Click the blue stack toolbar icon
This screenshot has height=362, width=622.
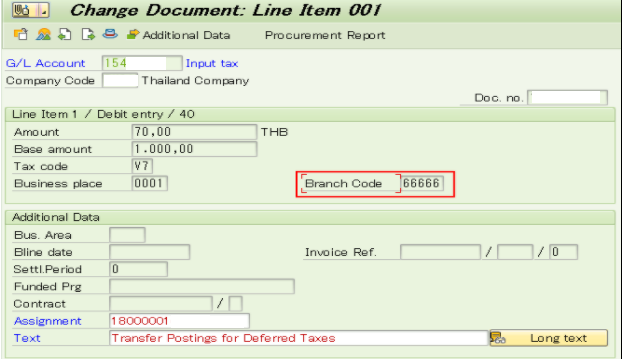pos(110,34)
